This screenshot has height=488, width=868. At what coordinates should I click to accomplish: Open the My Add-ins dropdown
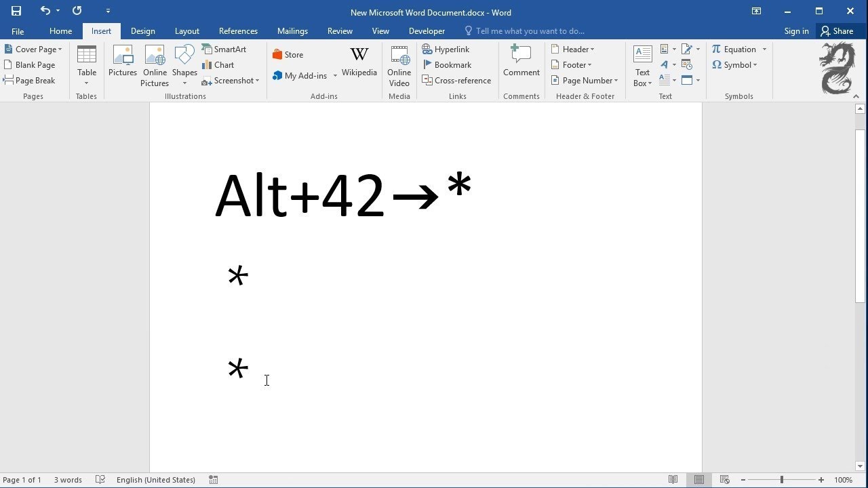tap(304, 76)
